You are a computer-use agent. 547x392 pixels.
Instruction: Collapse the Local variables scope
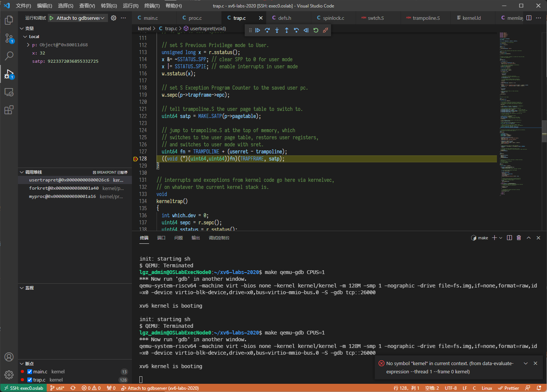25,37
